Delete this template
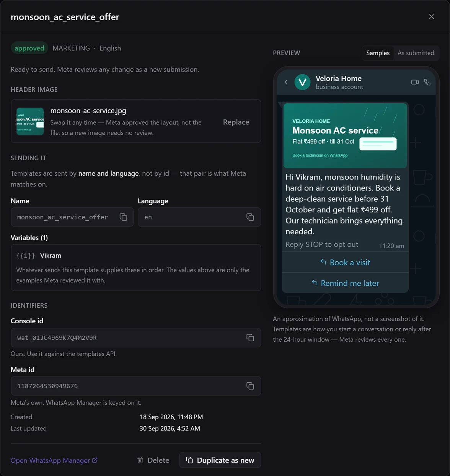This screenshot has width=450, height=476. 153,460
